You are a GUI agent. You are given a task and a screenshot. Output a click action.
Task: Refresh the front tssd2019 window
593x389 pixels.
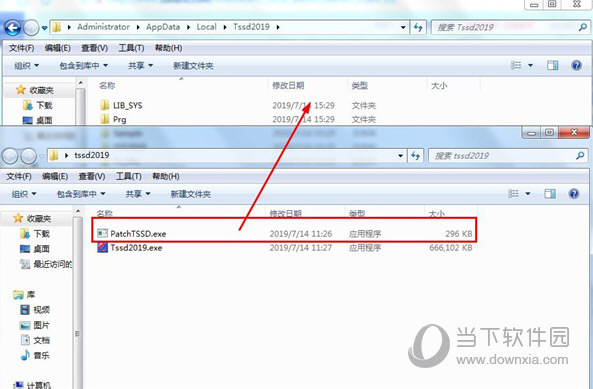pyautogui.click(x=415, y=156)
